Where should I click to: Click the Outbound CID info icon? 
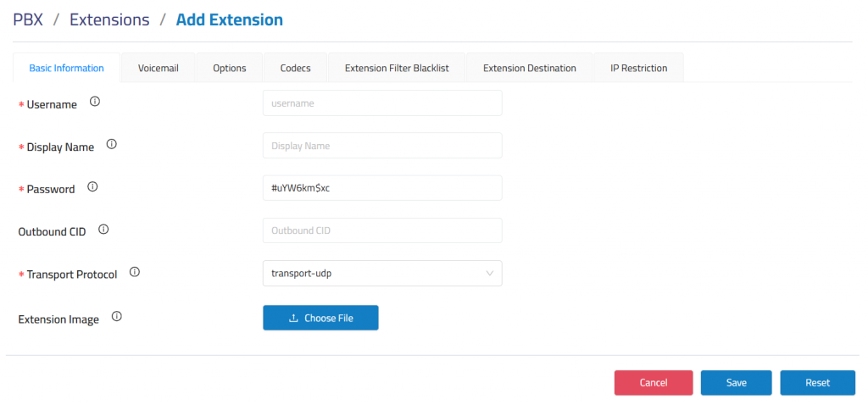click(103, 230)
